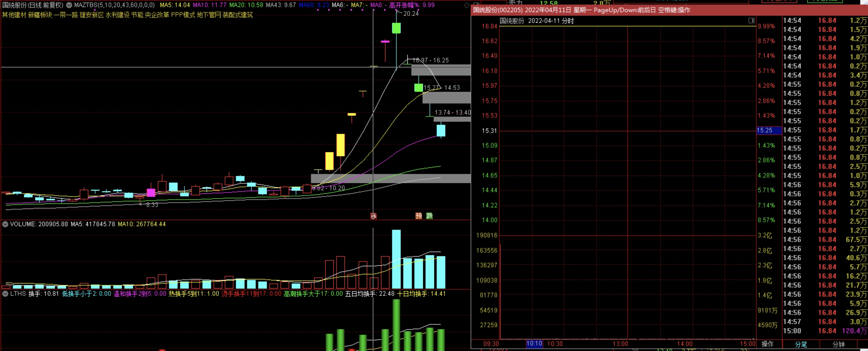
Task: Switch to the 分钟 tab
Action: [838, 344]
